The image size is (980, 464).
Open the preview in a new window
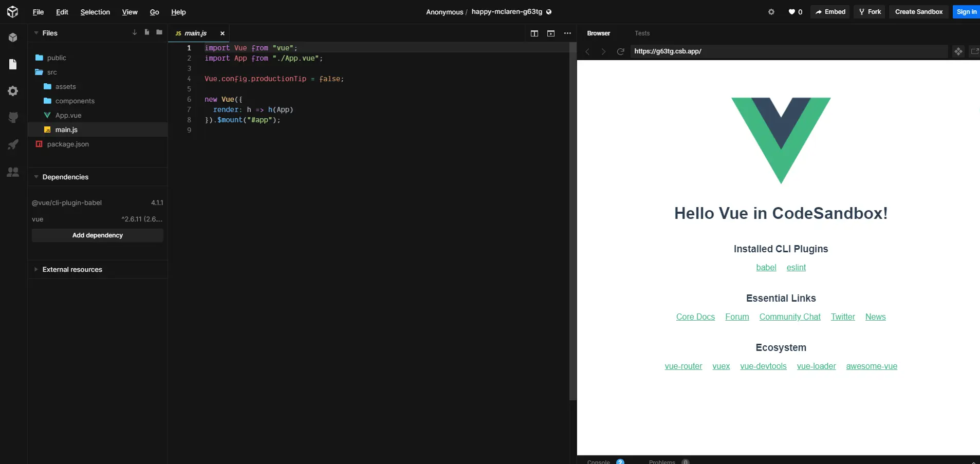tap(974, 51)
